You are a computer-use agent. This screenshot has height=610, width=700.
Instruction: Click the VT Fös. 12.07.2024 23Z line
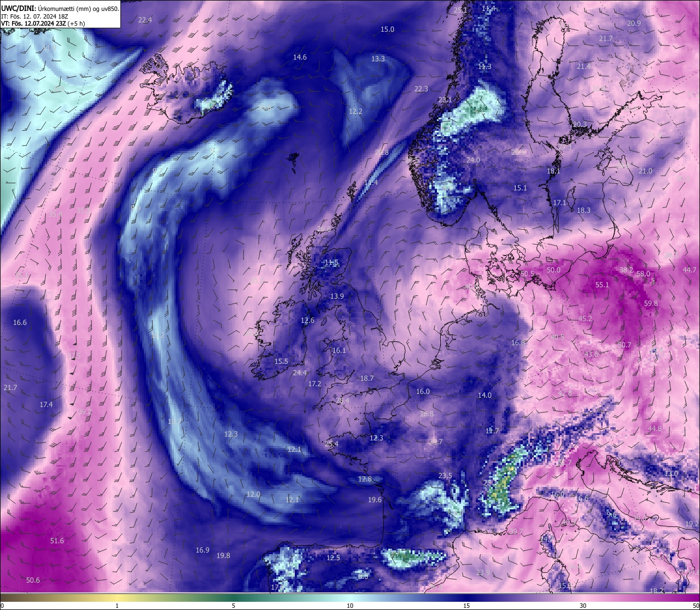click(43, 24)
